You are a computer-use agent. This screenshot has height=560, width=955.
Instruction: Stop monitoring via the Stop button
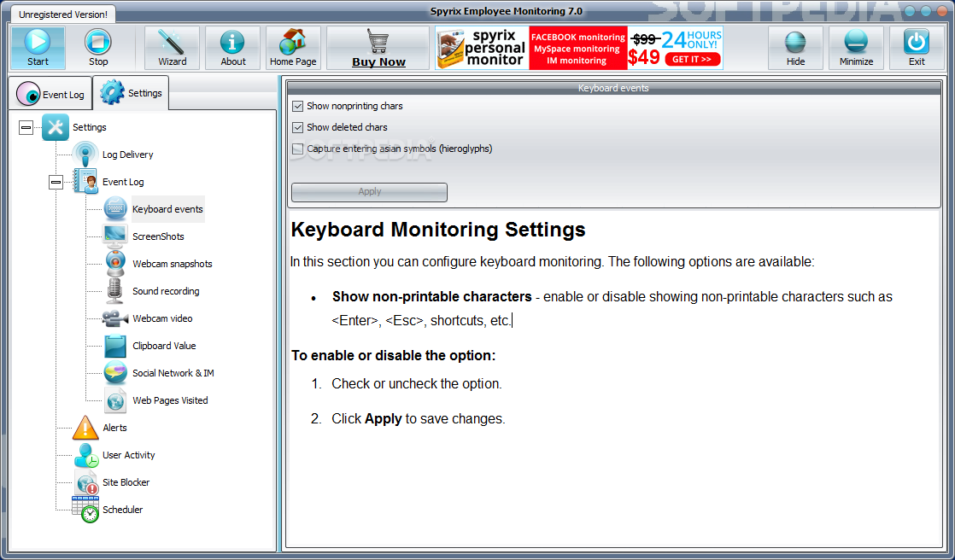(x=98, y=48)
